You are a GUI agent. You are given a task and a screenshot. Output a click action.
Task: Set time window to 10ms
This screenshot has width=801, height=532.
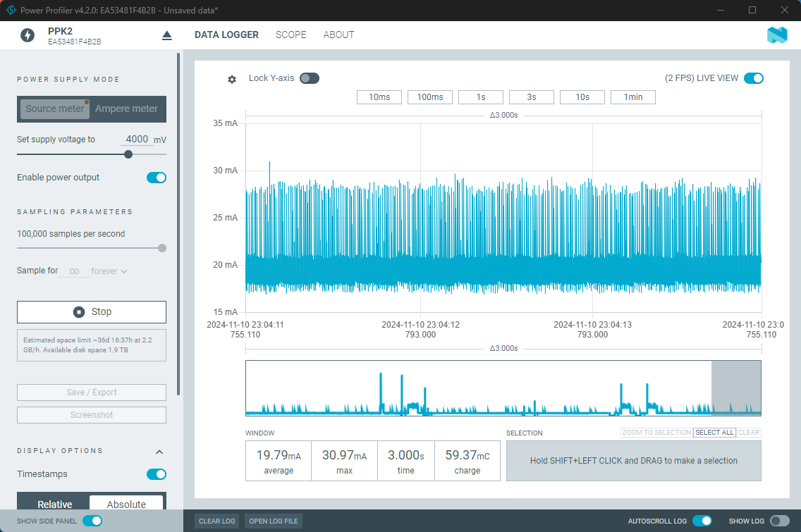[379, 97]
